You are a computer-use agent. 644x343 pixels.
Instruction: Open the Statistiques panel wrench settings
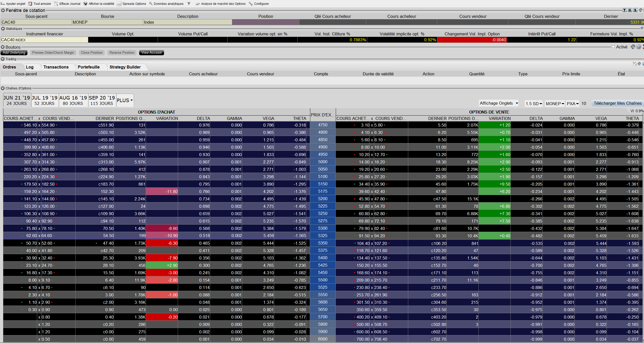point(642,28)
